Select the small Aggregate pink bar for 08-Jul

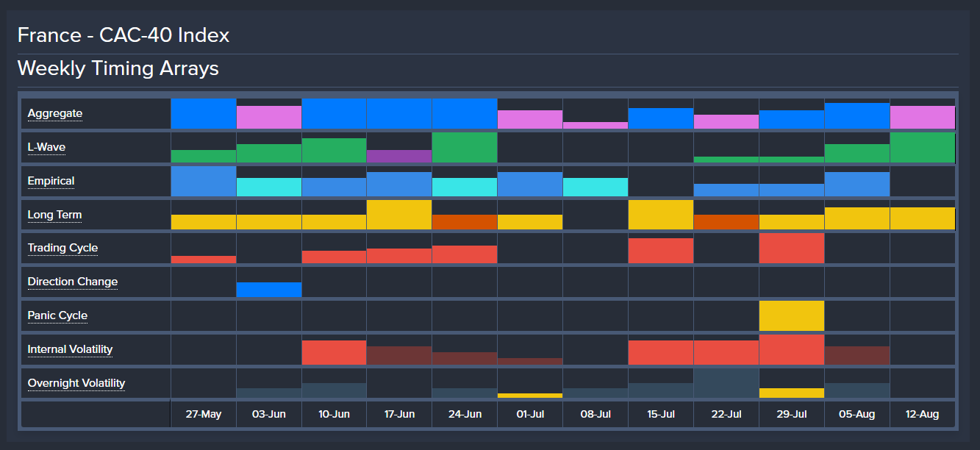(595, 126)
